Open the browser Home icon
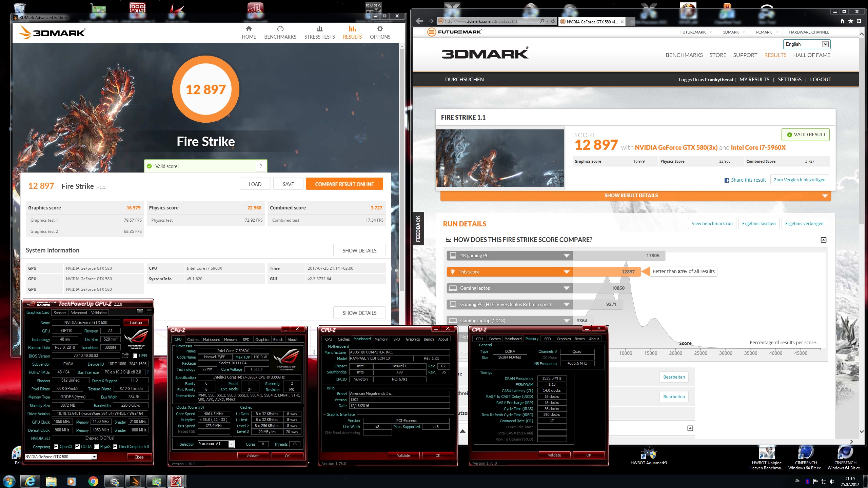The width and height of the screenshot is (868, 488). tap(843, 21)
